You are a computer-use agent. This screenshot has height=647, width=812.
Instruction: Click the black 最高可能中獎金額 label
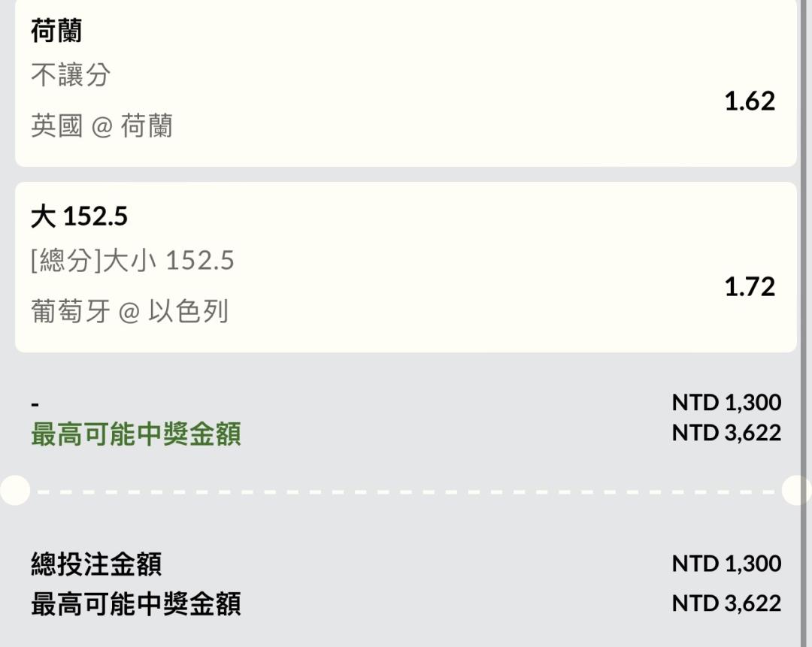click(x=135, y=604)
